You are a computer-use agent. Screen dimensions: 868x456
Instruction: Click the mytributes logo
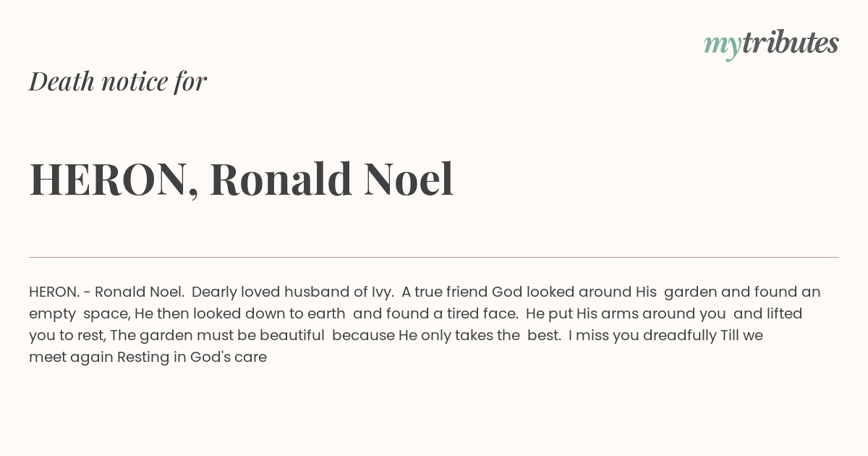(x=771, y=44)
